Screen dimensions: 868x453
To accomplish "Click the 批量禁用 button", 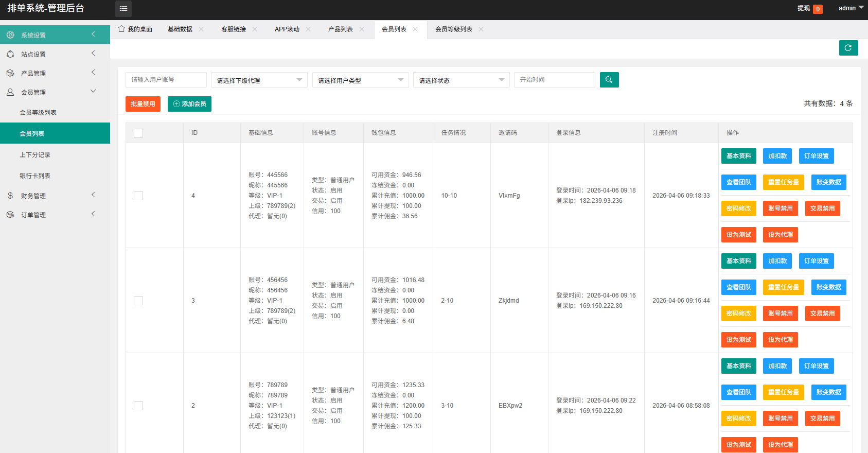I will (143, 104).
